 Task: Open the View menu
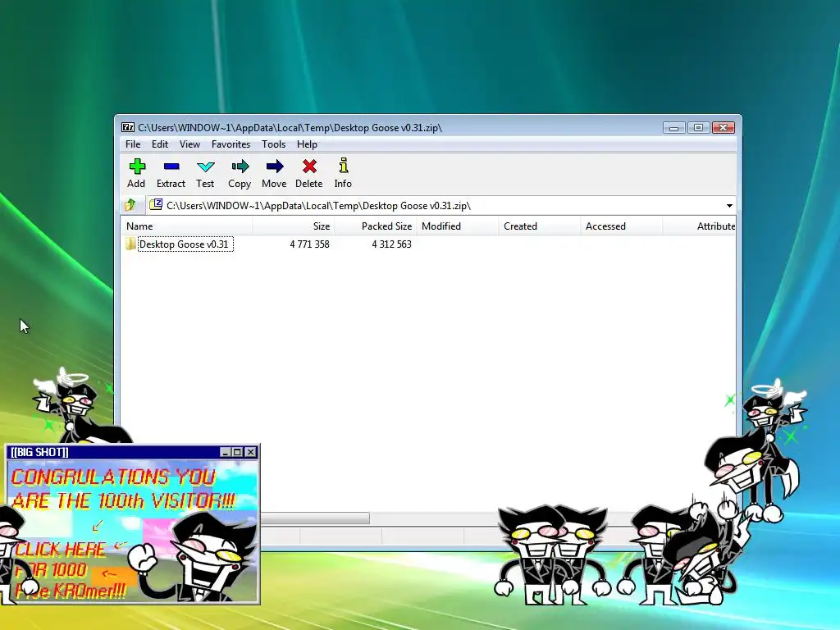pos(189,144)
